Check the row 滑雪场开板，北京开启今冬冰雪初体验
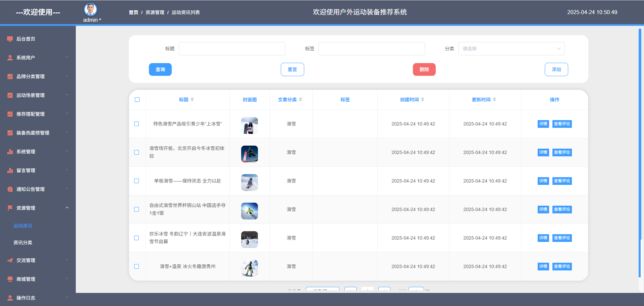Image resolution: width=644 pixels, height=306 pixels. [x=137, y=152]
